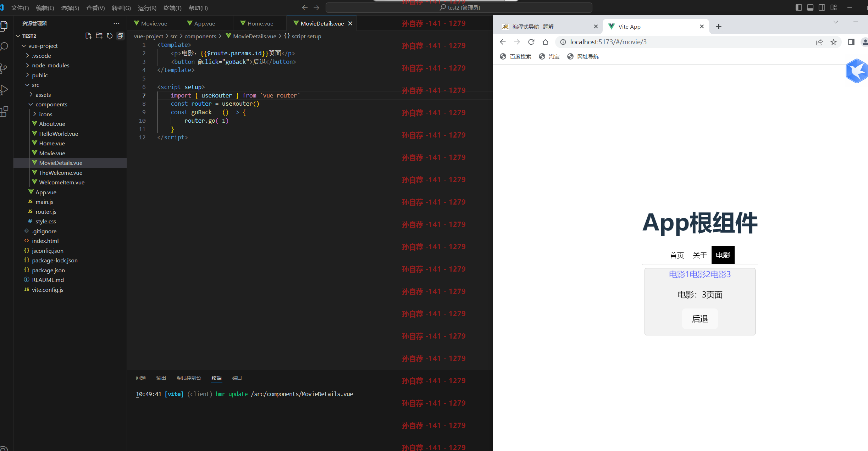Collapse the TEST2 root folder

tap(18, 36)
